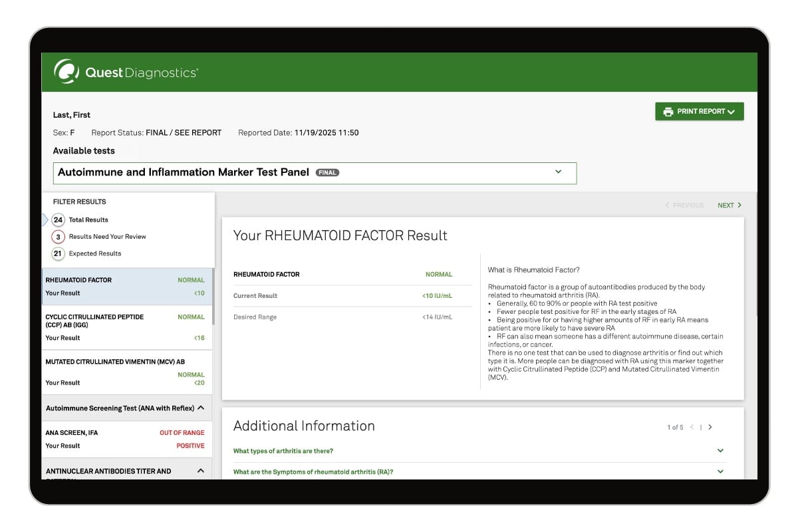Go to next Additional Information page arrow
Screen dimensions: 798x532
point(710,427)
